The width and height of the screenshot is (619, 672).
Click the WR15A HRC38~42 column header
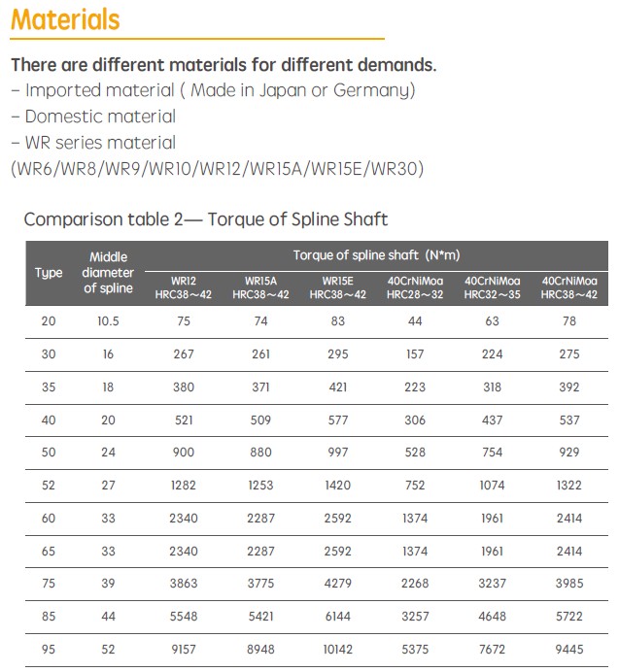(x=260, y=287)
